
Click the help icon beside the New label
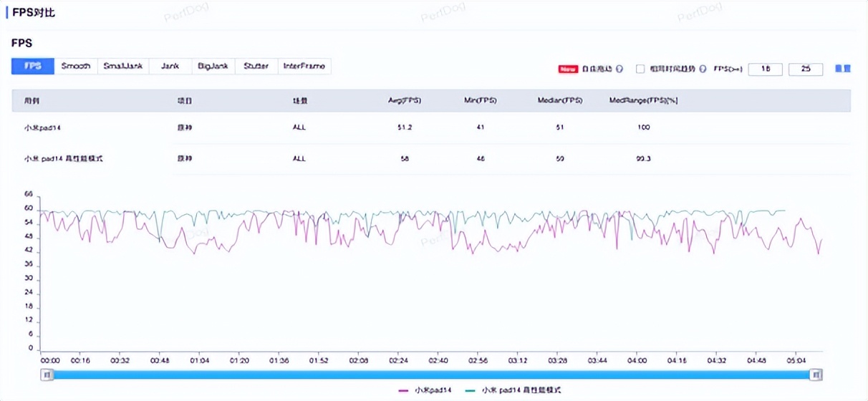[x=619, y=69]
